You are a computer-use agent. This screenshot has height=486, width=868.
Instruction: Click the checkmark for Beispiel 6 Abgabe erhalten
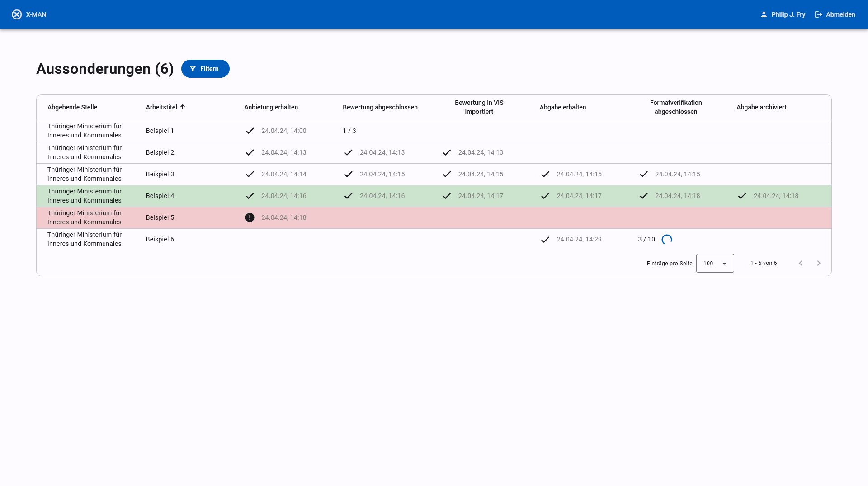click(x=545, y=239)
